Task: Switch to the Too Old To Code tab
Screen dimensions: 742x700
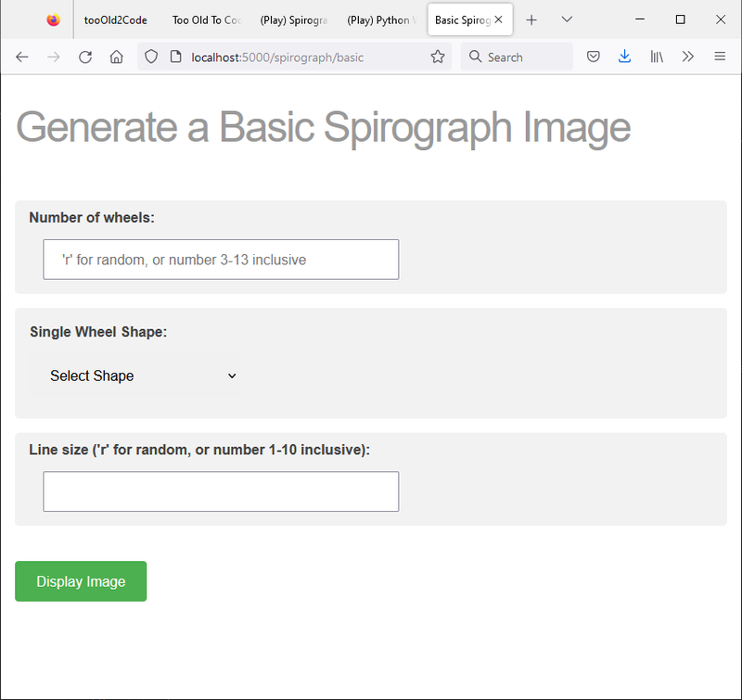Action: click(x=207, y=20)
